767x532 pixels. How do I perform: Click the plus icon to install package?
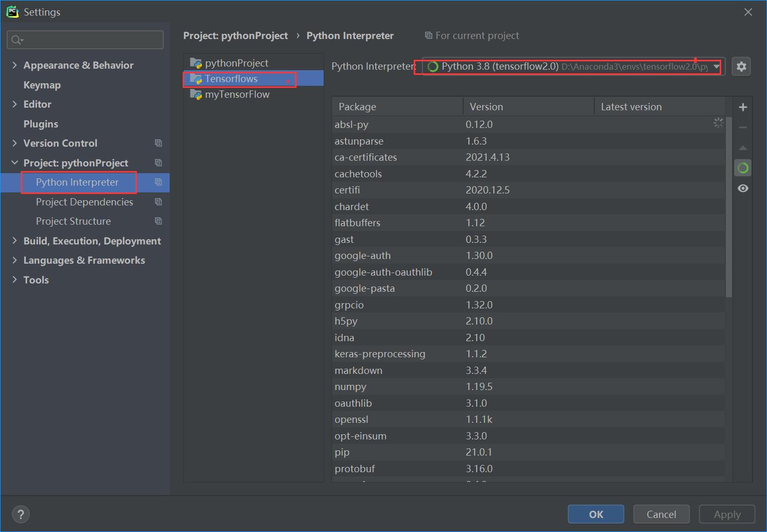click(743, 107)
